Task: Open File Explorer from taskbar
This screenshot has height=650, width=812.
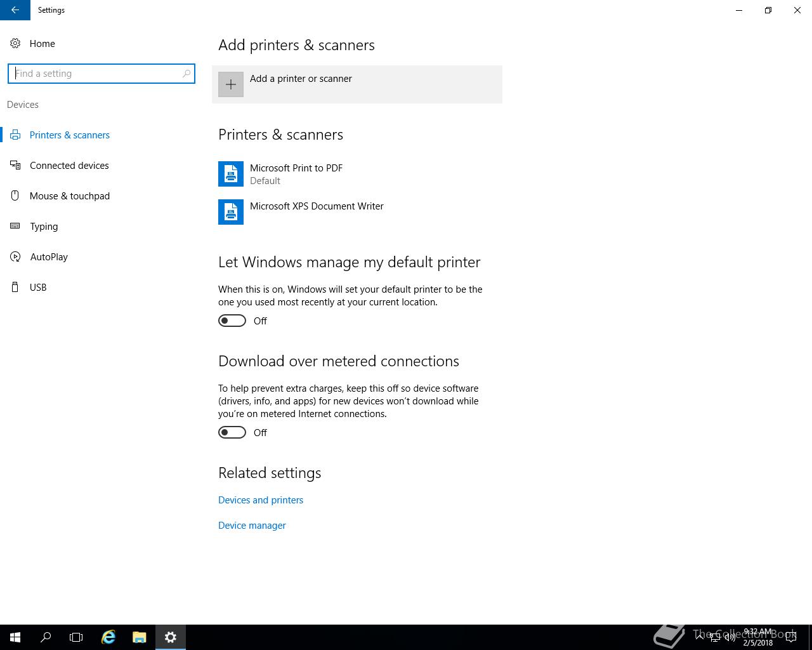Action: pyautogui.click(x=140, y=637)
